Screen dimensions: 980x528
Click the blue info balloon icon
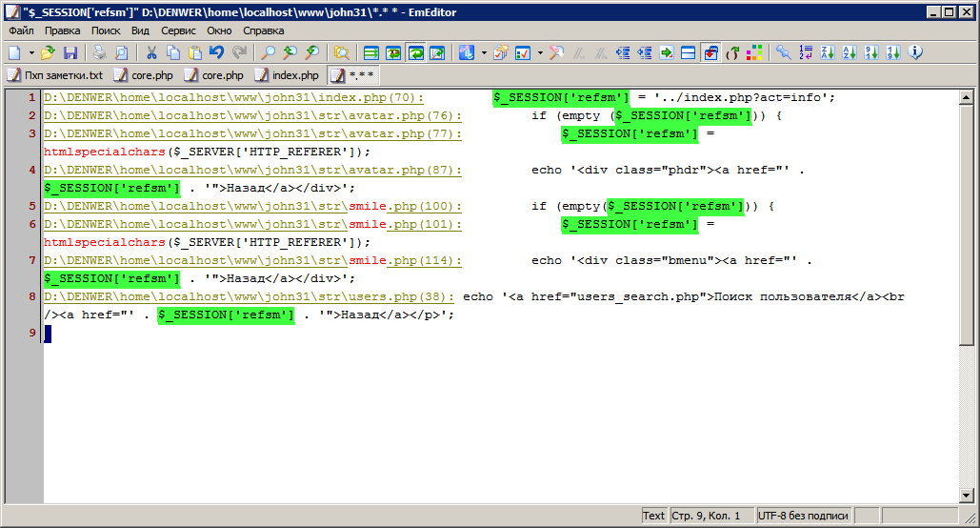[x=916, y=52]
